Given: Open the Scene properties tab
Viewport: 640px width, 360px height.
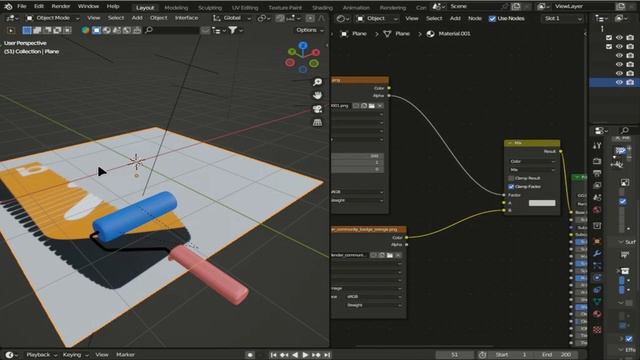Looking at the screenshot, I should point(597,198).
